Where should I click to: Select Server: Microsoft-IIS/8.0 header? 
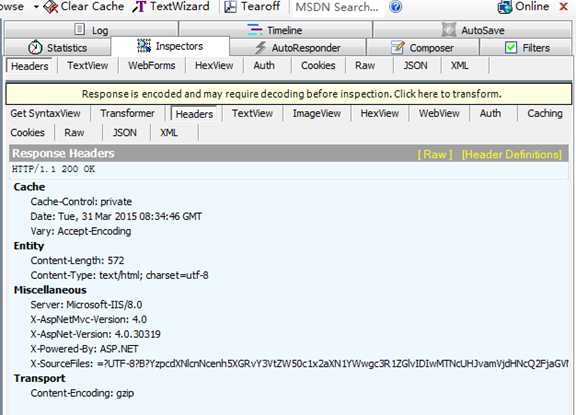click(x=86, y=304)
